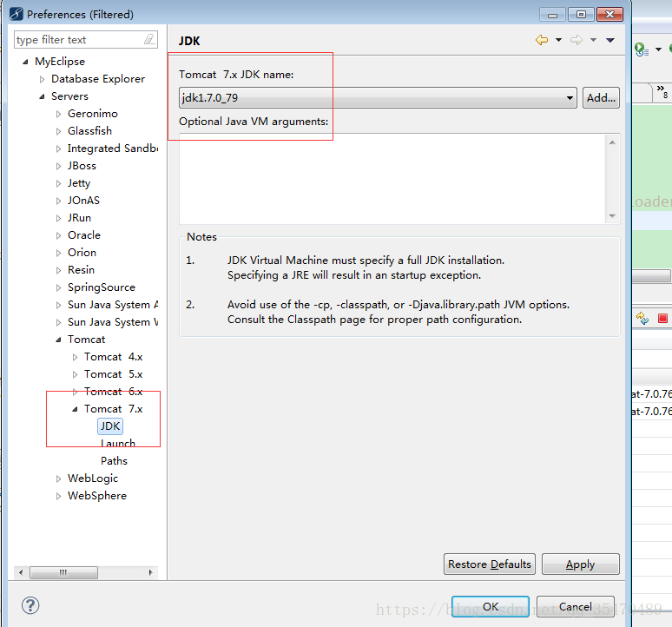The width and height of the screenshot is (672, 627).
Task: Select Paths under Tomcat 7.x
Action: pyautogui.click(x=114, y=461)
